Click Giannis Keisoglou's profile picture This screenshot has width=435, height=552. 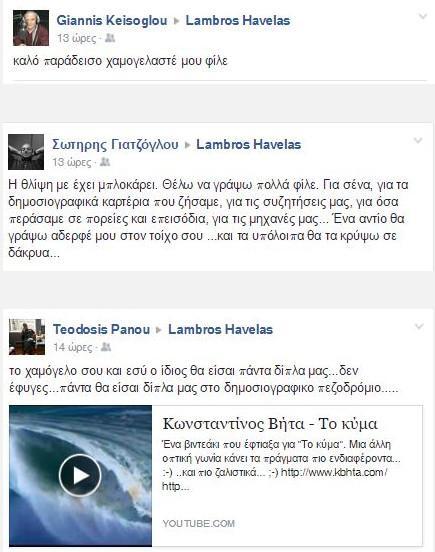(31, 28)
